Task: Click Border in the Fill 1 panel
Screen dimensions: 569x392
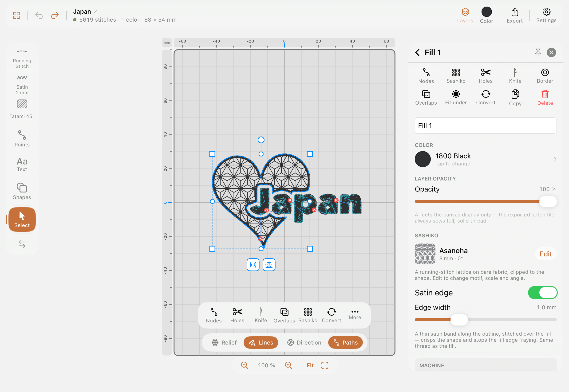Action: click(x=545, y=76)
